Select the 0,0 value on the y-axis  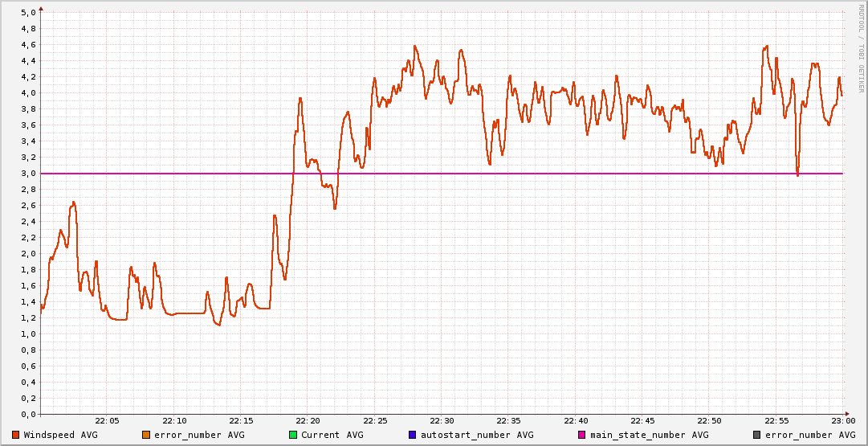[27, 415]
